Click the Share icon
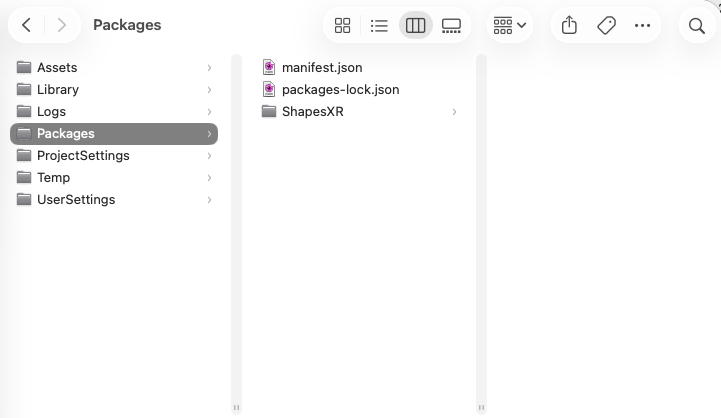The image size is (721, 418). click(x=569, y=26)
